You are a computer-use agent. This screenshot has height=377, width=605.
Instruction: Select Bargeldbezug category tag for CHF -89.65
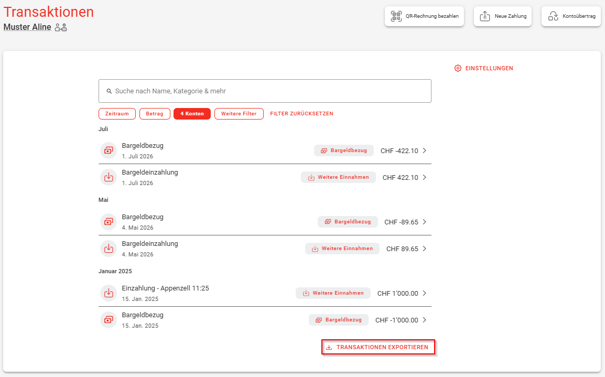click(347, 222)
